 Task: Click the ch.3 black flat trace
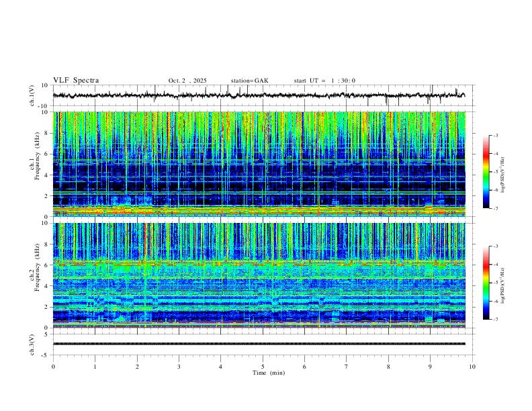[259, 344]
